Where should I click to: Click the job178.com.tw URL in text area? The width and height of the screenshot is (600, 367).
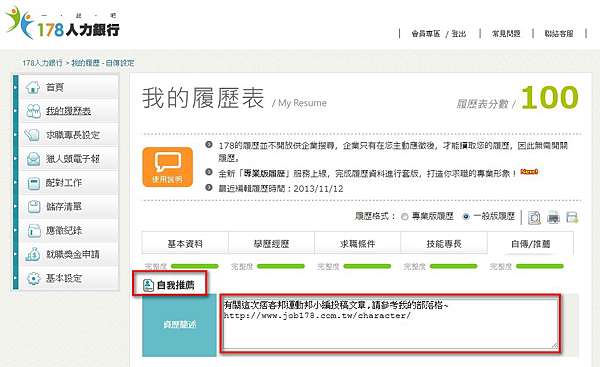point(317,316)
